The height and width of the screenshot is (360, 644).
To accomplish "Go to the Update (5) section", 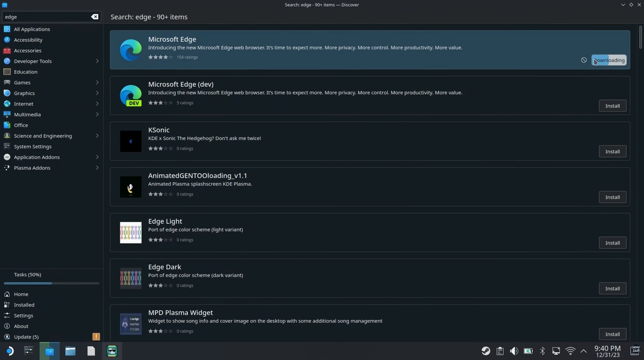I will (26, 337).
